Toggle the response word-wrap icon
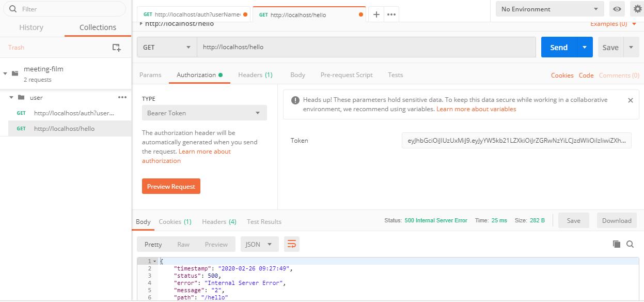The image size is (644, 302). [292, 244]
